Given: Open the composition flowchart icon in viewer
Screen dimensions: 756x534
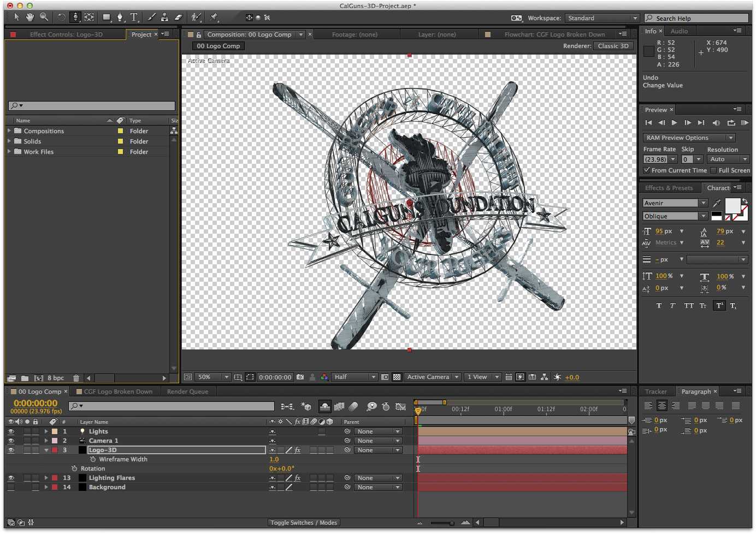Looking at the screenshot, I should pyautogui.click(x=545, y=377).
